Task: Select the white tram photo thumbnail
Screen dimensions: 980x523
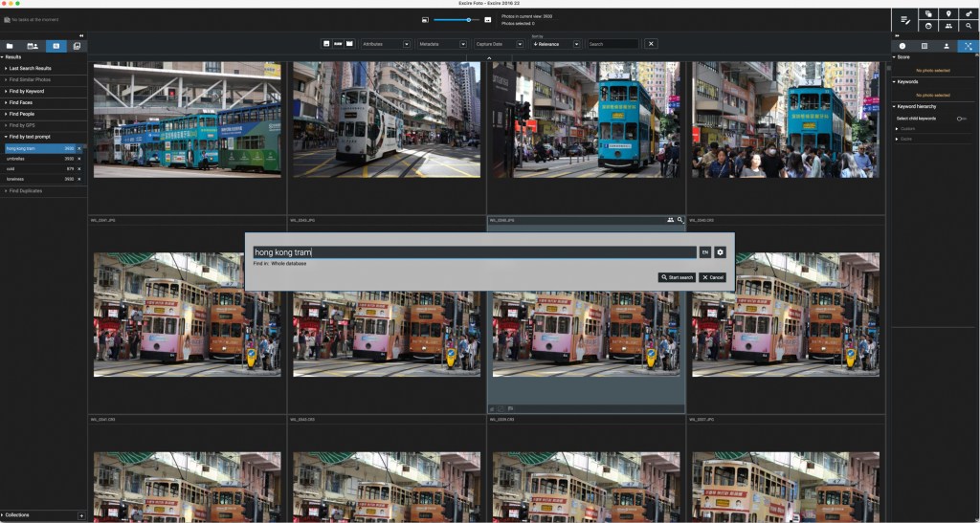Action: click(387, 120)
